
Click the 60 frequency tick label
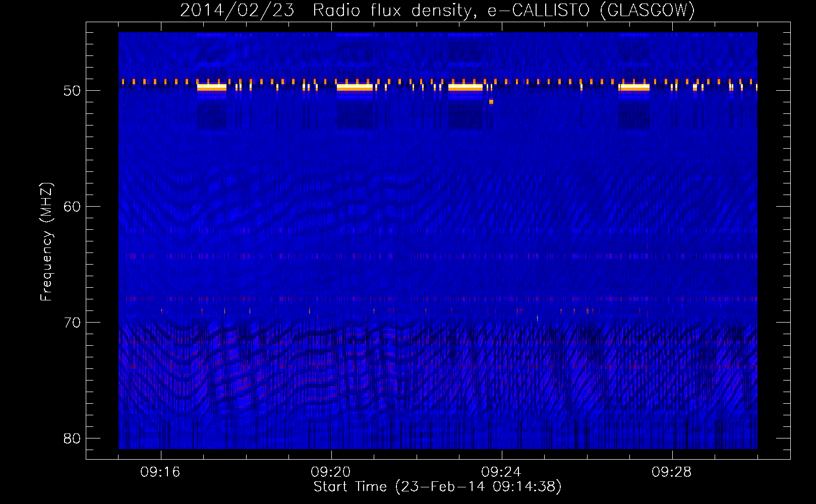tap(72, 207)
